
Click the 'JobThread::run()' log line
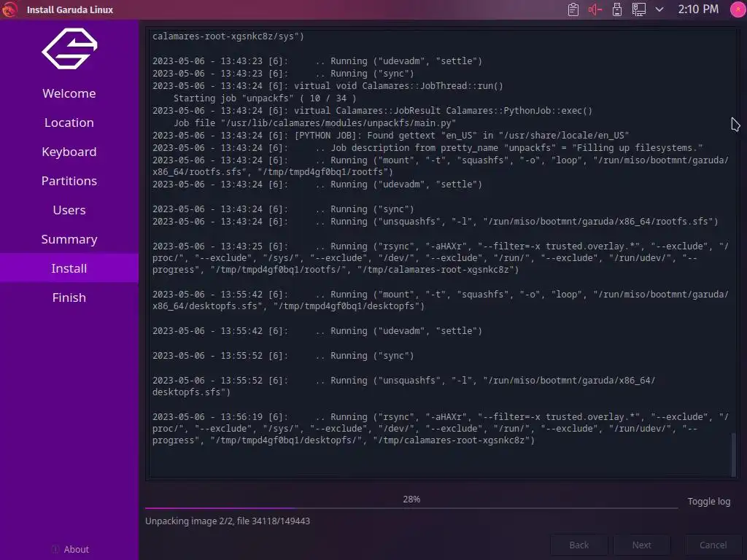328,86
